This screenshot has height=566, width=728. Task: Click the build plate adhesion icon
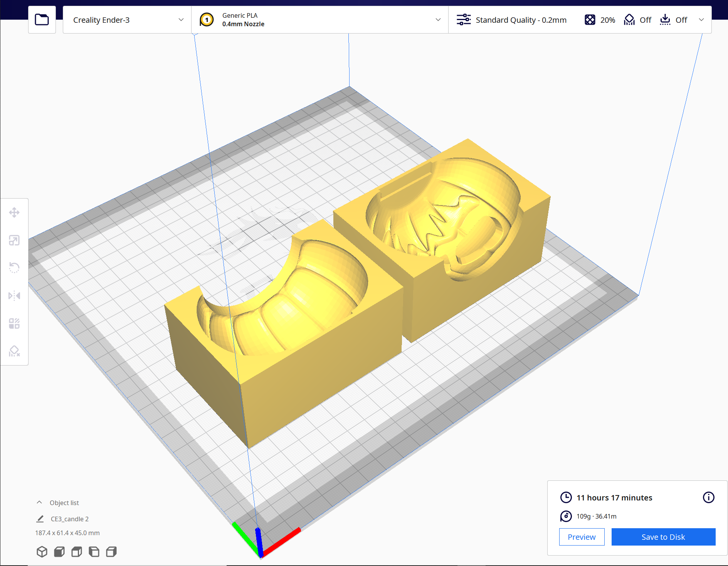point(665,20)
